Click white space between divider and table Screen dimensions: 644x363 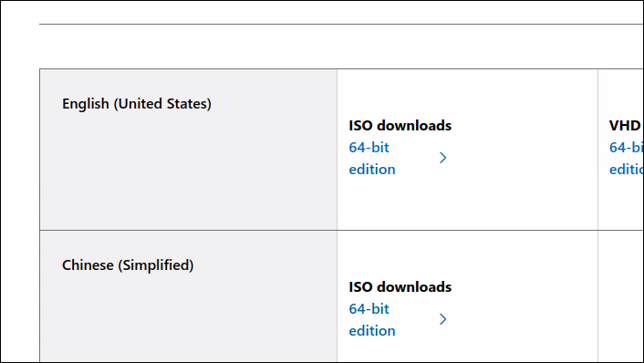click(x=341, y=47)
